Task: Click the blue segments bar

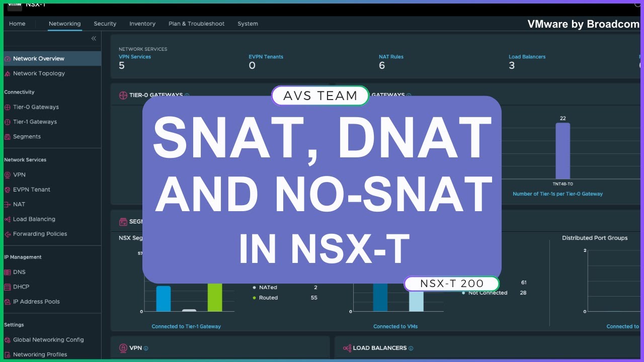Action: (164, 299)
